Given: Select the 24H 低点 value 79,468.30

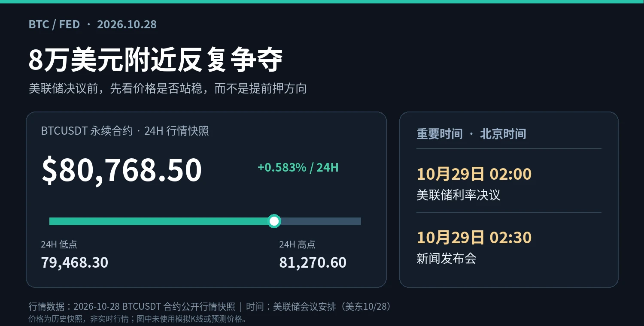Looking at the screenshot, I should (75, 263).
